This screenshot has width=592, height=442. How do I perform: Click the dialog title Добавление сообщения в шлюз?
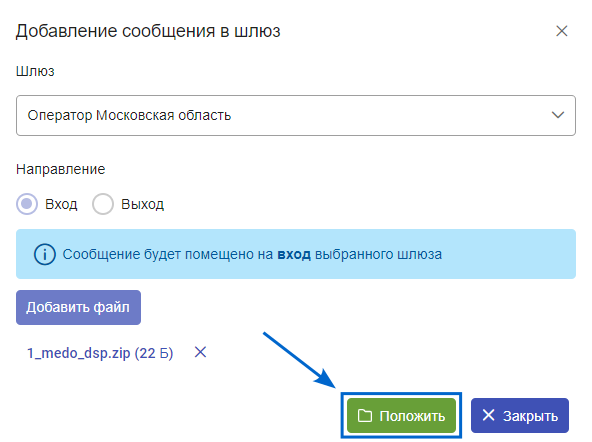coord(148,31)
